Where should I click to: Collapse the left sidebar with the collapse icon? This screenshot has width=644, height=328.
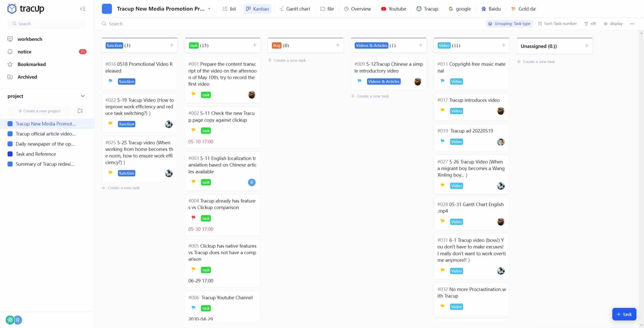83,9
